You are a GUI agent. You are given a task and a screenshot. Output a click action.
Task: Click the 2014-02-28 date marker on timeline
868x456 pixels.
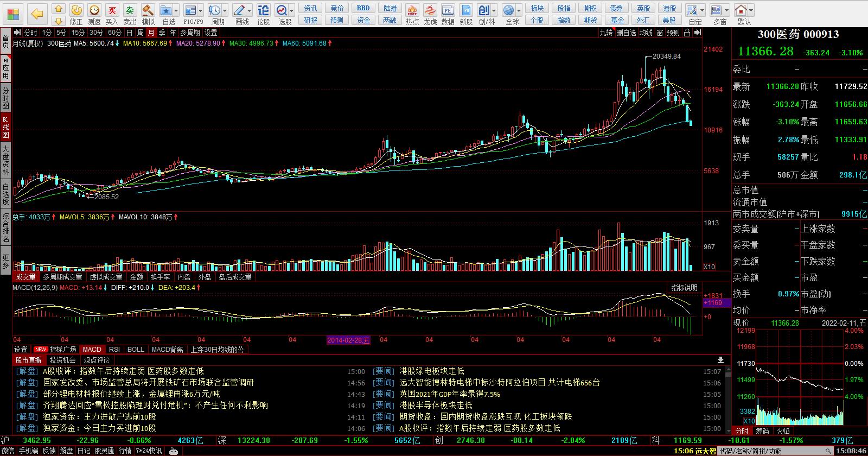[x=348, y=340]
